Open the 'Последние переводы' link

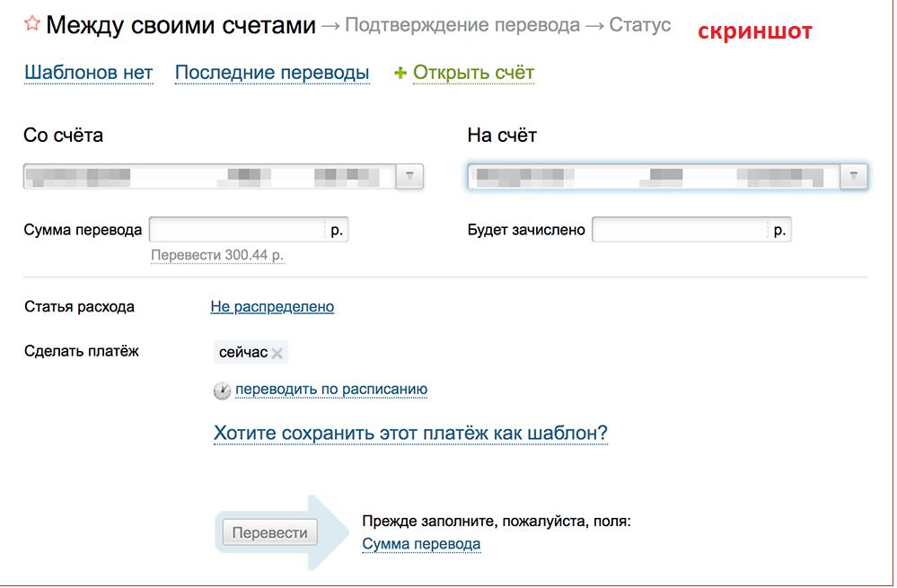click(x=272, y=73)
